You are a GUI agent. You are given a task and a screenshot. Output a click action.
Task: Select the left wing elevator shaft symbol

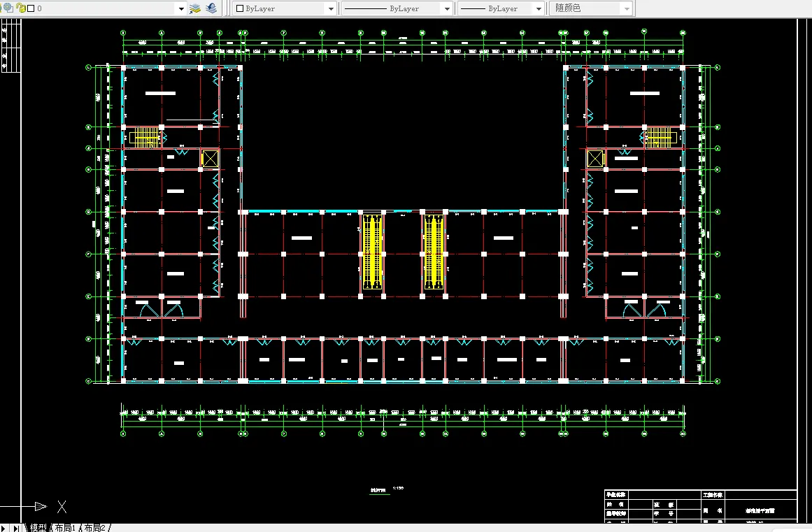click(210, 159)
